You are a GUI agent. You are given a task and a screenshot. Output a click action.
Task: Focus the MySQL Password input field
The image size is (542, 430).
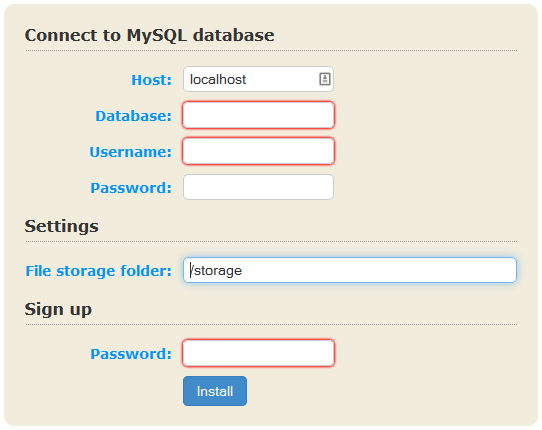pos(258,187)
